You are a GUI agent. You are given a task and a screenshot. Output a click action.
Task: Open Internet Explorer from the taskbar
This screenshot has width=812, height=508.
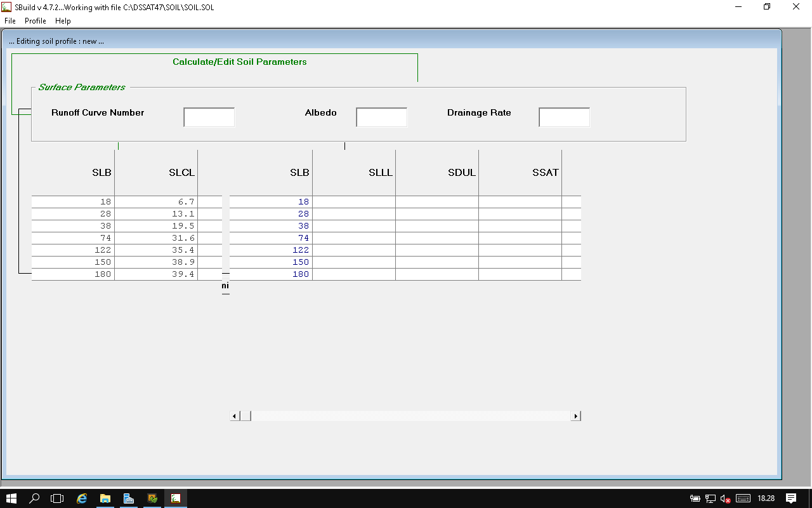(82, 498)
